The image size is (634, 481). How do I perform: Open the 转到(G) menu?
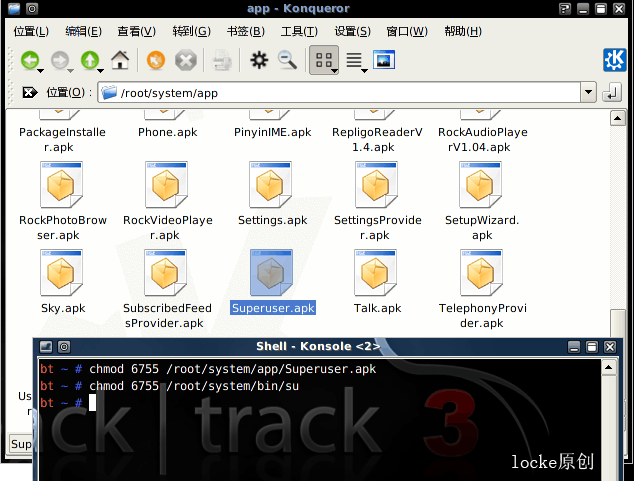(x=191, y=31)
